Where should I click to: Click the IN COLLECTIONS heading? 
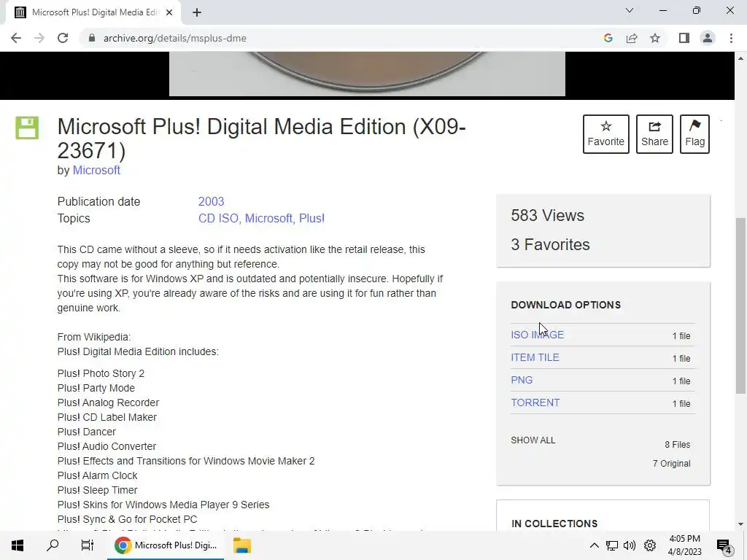coord(554,524)
